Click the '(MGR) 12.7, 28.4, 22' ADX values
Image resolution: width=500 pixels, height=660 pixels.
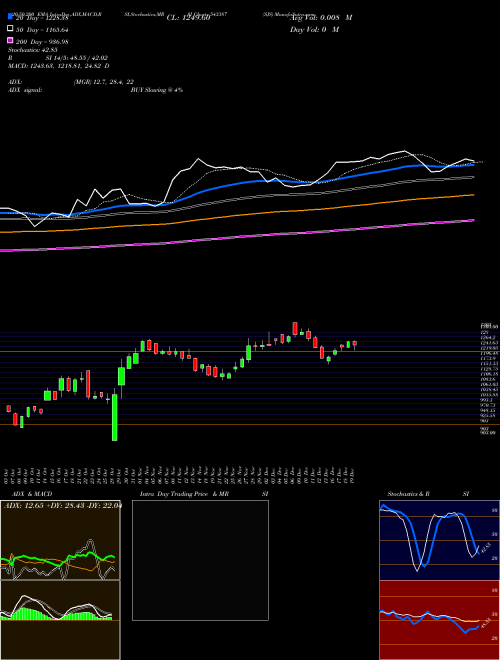pyautogui.click(x=104, y=82)
